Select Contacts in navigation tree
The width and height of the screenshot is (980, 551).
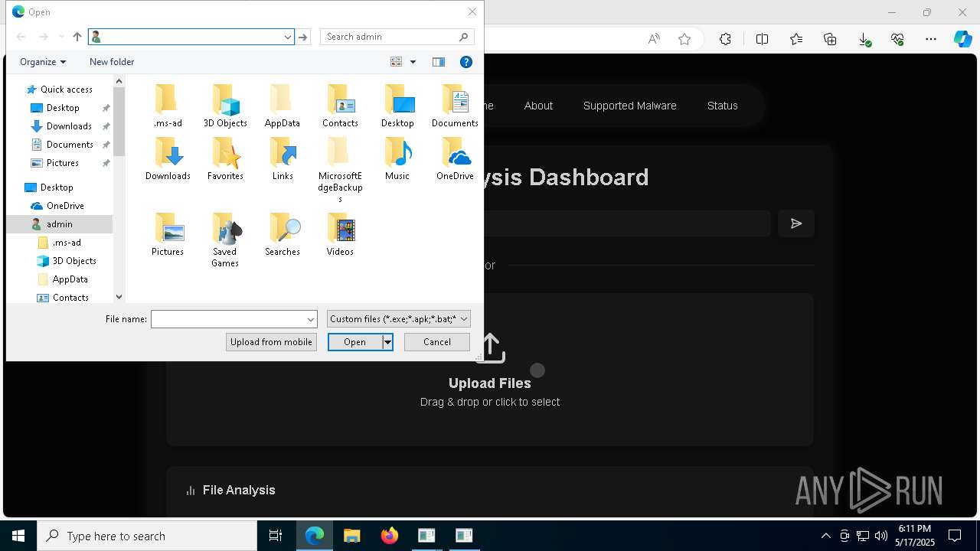70,298
